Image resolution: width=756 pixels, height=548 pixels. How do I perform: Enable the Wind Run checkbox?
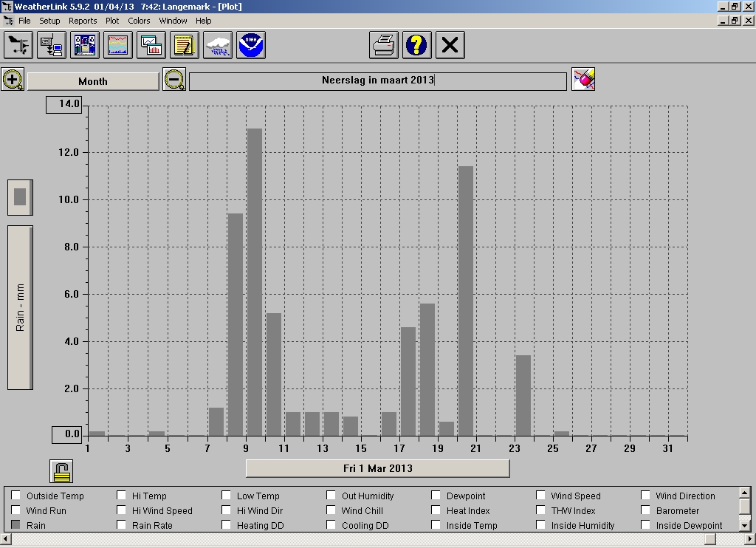click(16, 510)
